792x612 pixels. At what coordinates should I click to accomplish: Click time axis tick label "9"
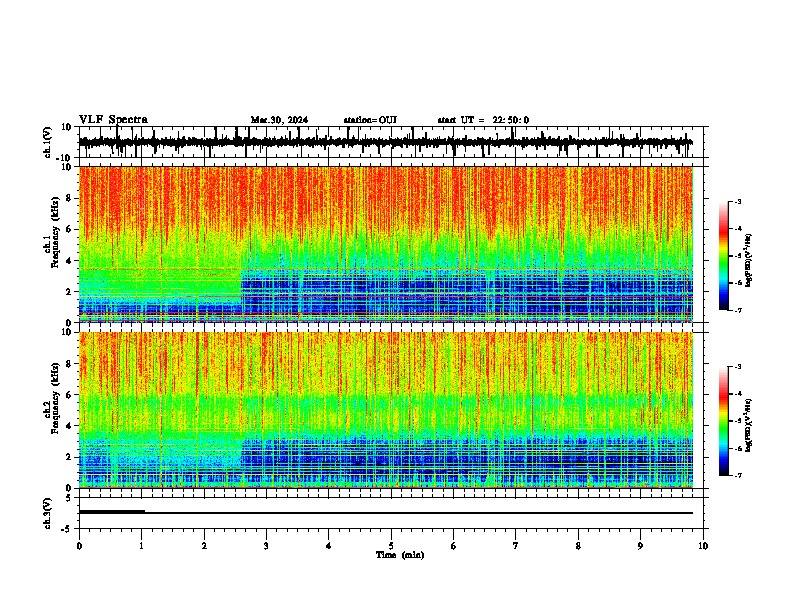pyautogui.click(x=640, y=546)
